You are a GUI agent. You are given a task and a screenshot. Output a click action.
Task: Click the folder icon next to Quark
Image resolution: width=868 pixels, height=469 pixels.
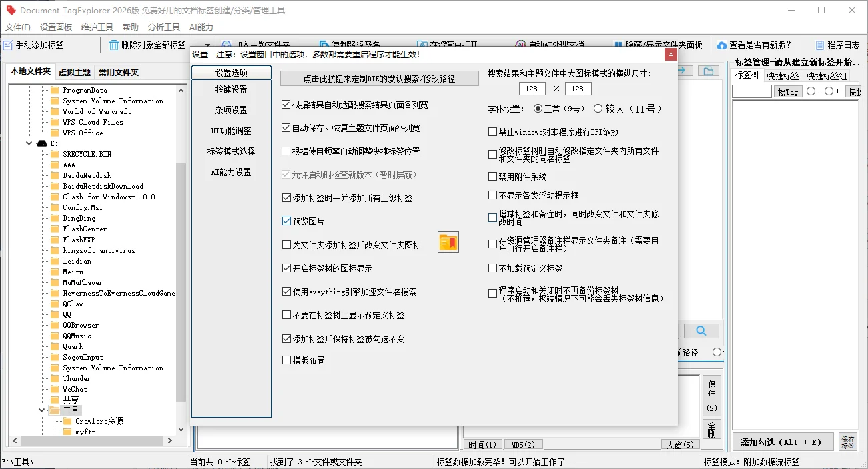(55, 346)
